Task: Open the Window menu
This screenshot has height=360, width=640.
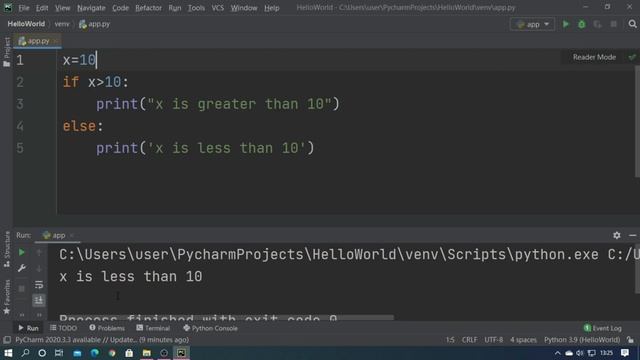Action: (x=244, y=8)
